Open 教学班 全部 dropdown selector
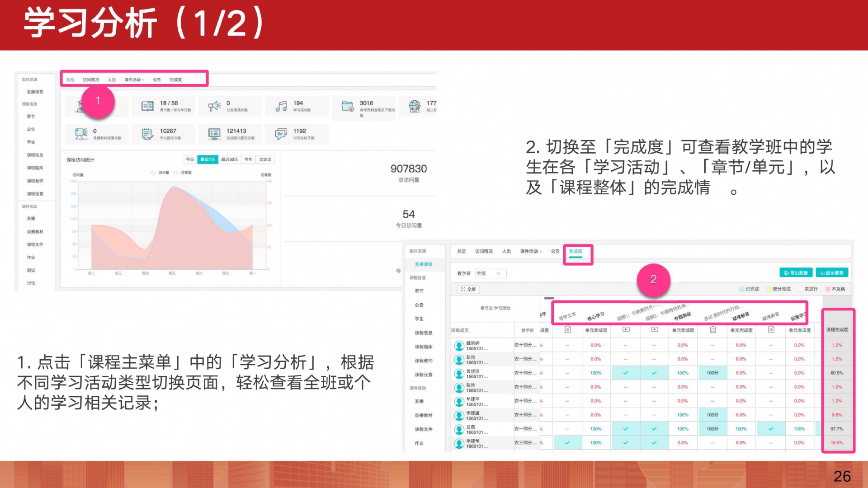Viewport: 868px width, 488px height. [x=491, y=273]
